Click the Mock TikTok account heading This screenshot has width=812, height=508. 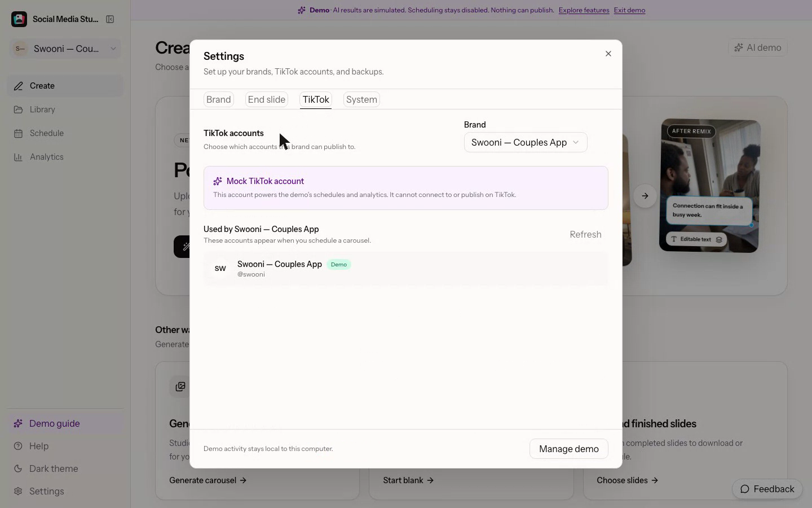[x=265, y=181]
